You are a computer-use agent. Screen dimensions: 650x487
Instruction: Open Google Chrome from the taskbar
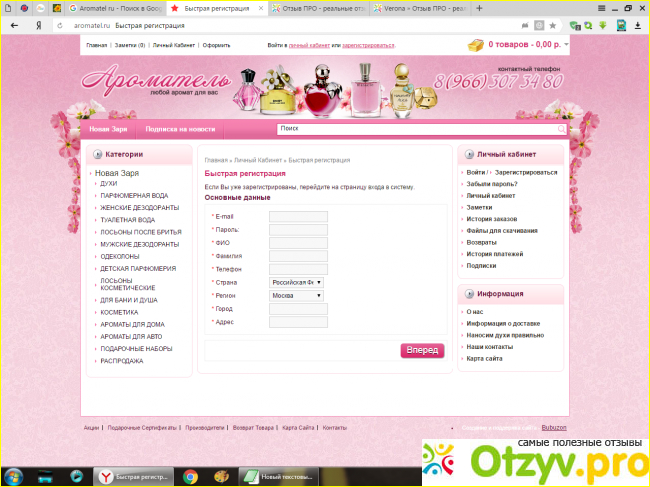click(190, 477)
